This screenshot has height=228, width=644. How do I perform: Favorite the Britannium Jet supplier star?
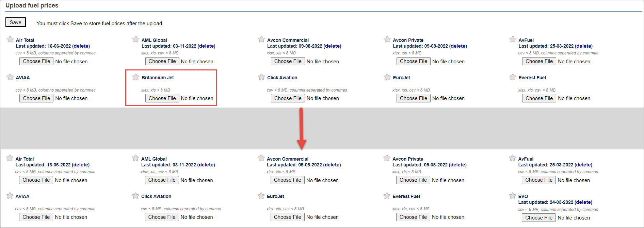coord(136,77)
